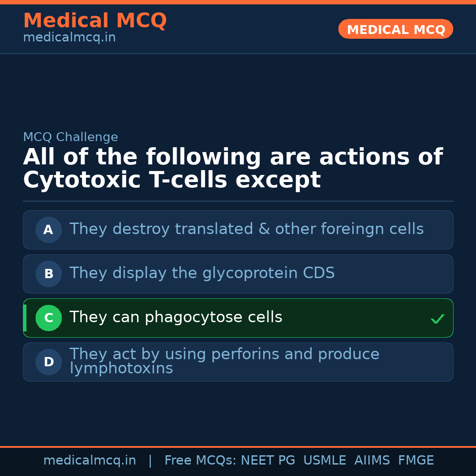Click FMGE in the footer
476x476 pixels.
(x=416, y=461)
